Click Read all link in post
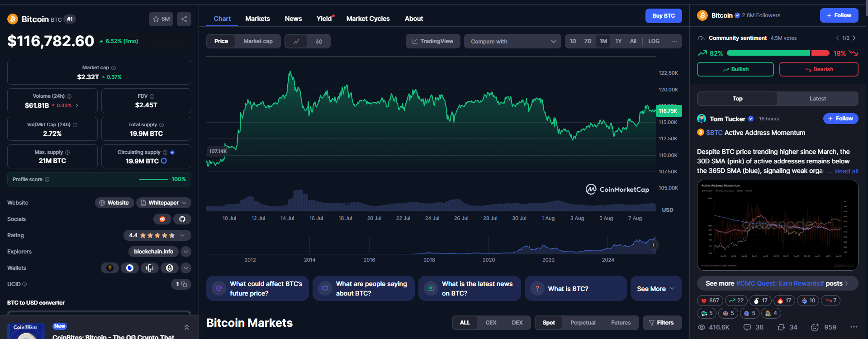 (846, 171)
